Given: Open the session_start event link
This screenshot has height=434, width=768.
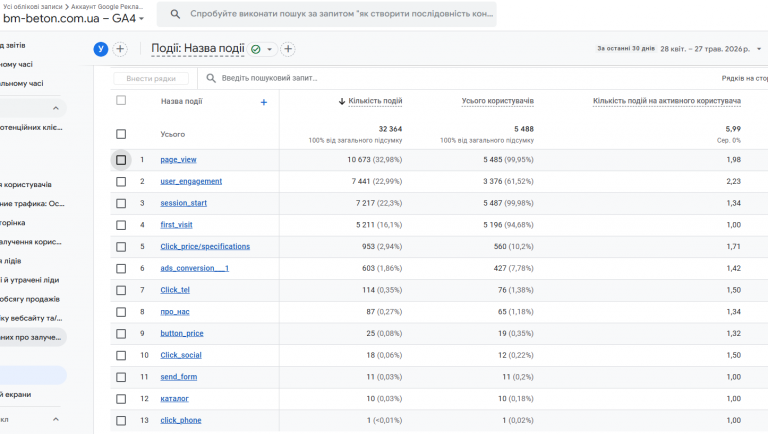Looking at the screenshot, I should point(184,203).
